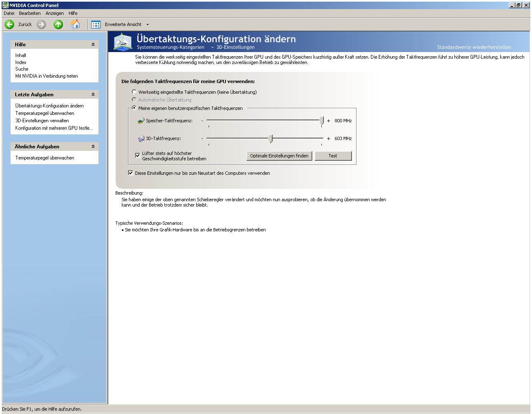Open Index help link
The image size is (532, 414).
click(x=21, y=62)
